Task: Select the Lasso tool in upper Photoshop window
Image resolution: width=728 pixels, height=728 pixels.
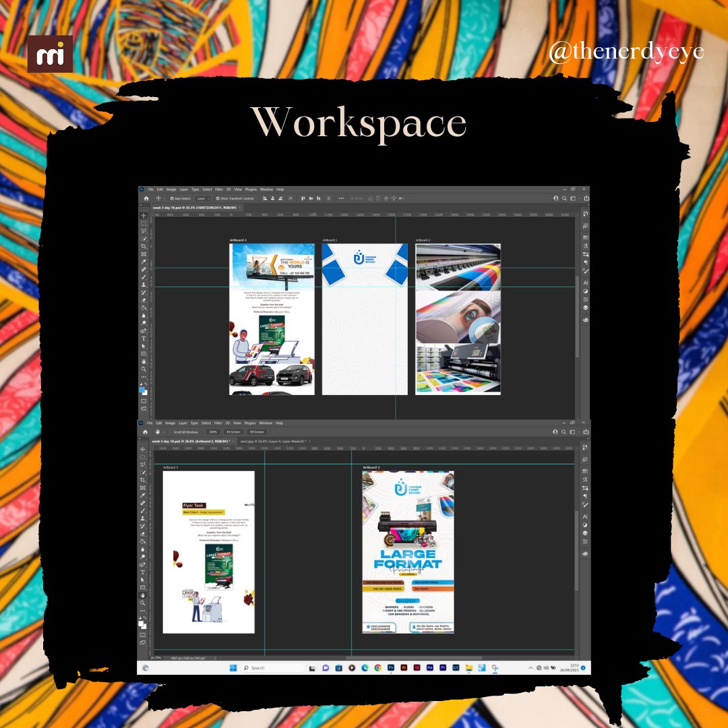Action: [144, 231]
